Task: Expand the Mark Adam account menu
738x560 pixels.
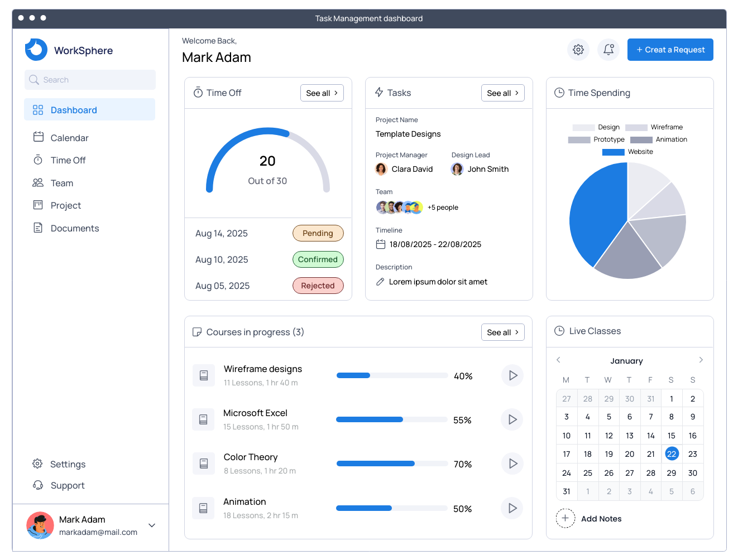Action: pyautogui.click(x=152, y=525)
